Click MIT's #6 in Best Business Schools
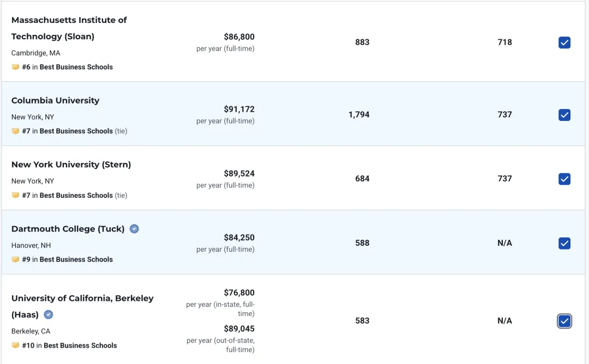 67,67
